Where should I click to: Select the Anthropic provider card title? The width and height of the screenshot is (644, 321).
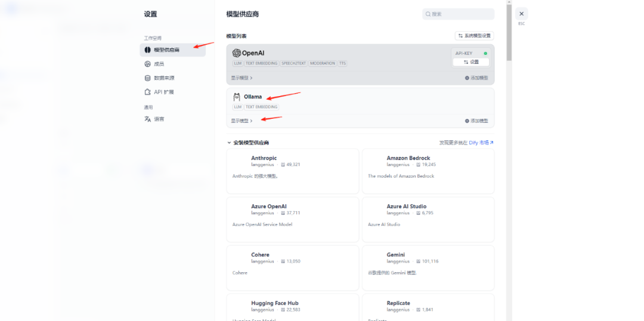point(264,158)
